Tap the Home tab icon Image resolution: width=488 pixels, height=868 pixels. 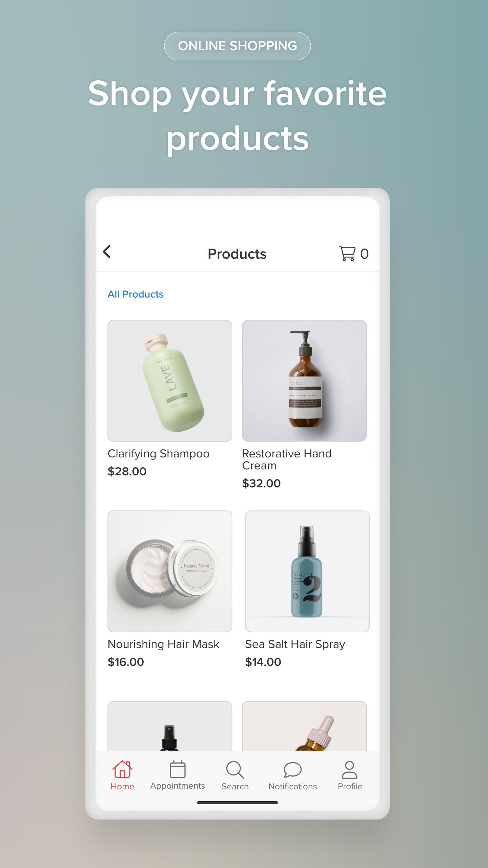(x=122, y=769)
